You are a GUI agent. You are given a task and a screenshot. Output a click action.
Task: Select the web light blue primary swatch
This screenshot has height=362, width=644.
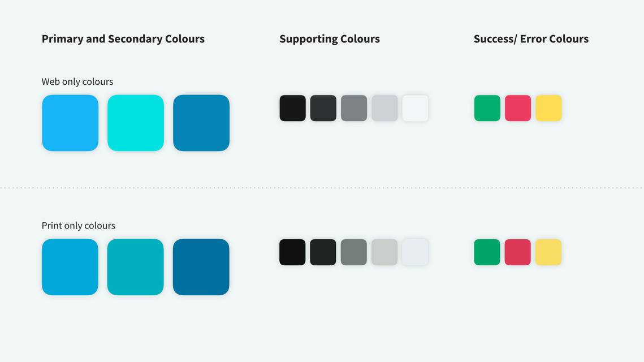[x=70, y=123]
